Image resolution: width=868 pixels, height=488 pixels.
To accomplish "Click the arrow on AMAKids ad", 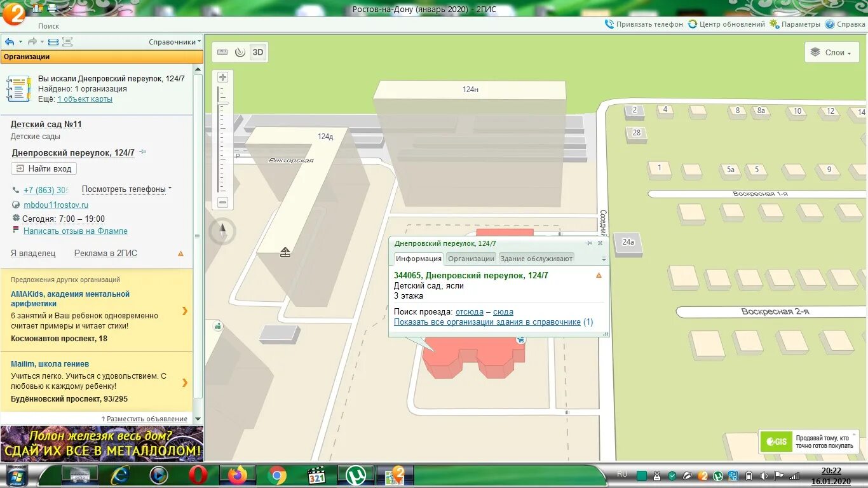I will click(x=185, y=311).
